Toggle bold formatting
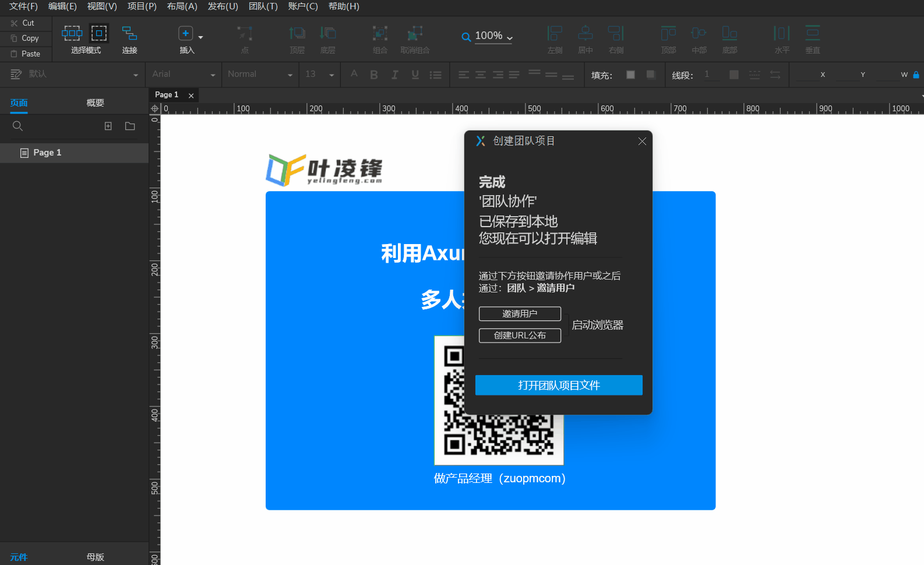Screen dimensions: 924x565 [374, 75]
